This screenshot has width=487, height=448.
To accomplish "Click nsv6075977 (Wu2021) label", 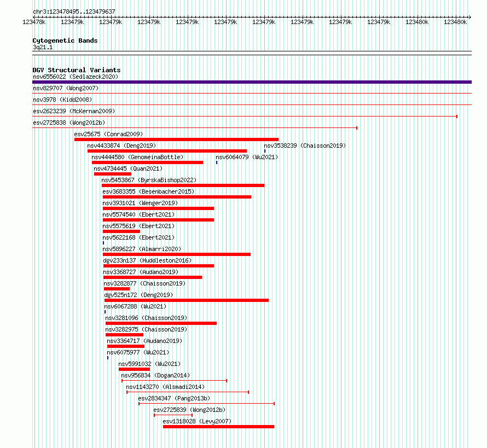I will (x=138, y=352).
